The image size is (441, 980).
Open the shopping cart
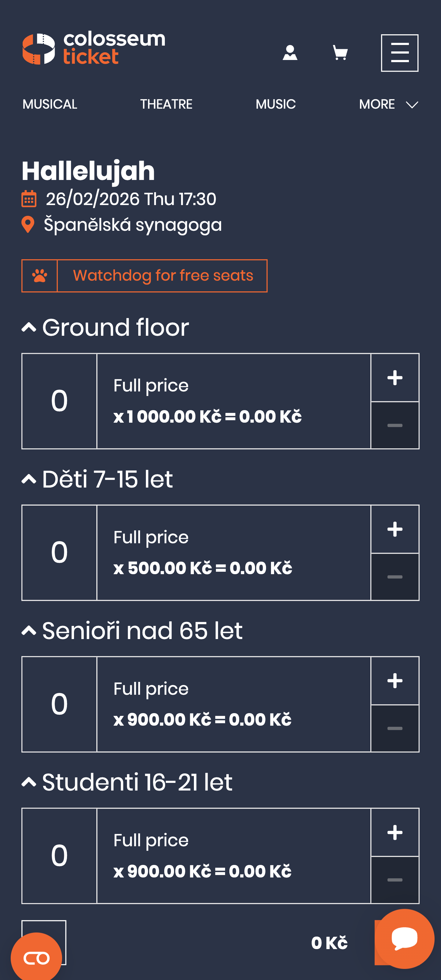click(x=340, y=53)
